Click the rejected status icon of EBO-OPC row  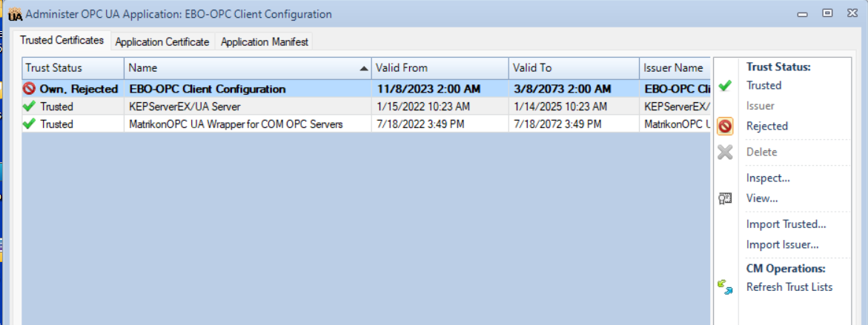coord(30,88)
